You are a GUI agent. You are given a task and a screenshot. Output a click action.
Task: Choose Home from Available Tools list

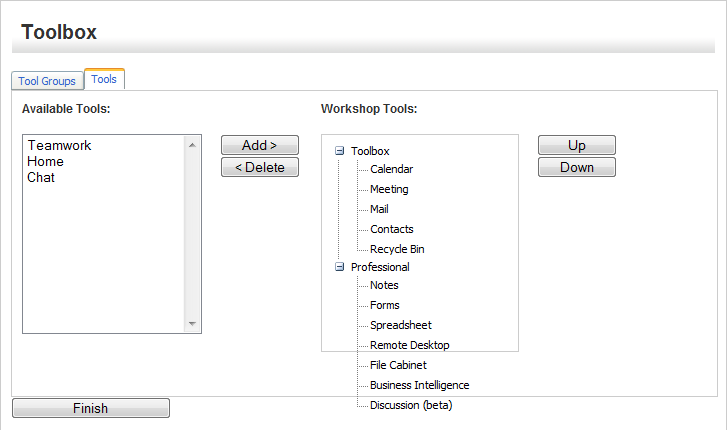pos(46,161)
